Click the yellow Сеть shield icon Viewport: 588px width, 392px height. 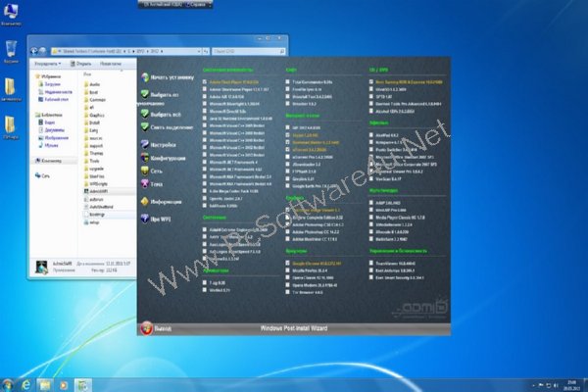[145, 171]
